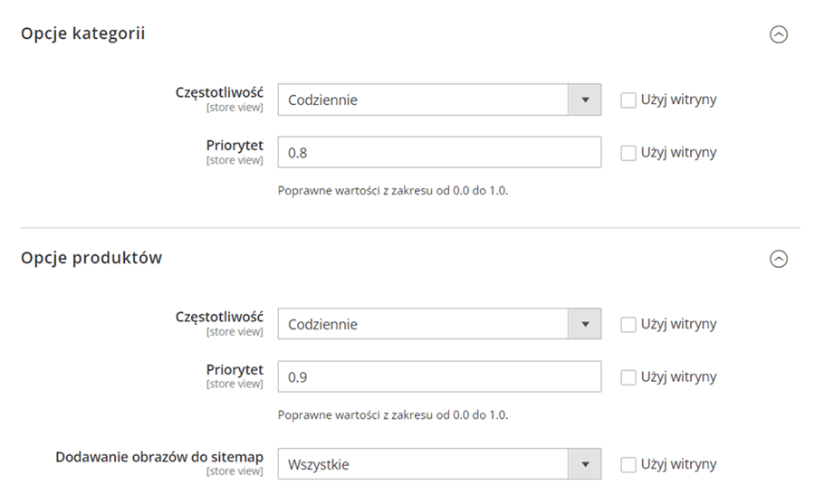Toggle Użyj witryny for product Priorytet

[628, 377]
